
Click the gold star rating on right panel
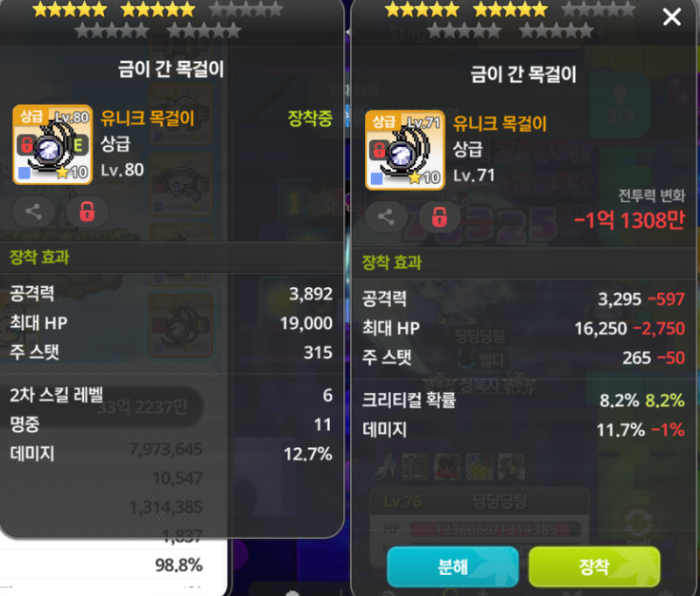466,9
